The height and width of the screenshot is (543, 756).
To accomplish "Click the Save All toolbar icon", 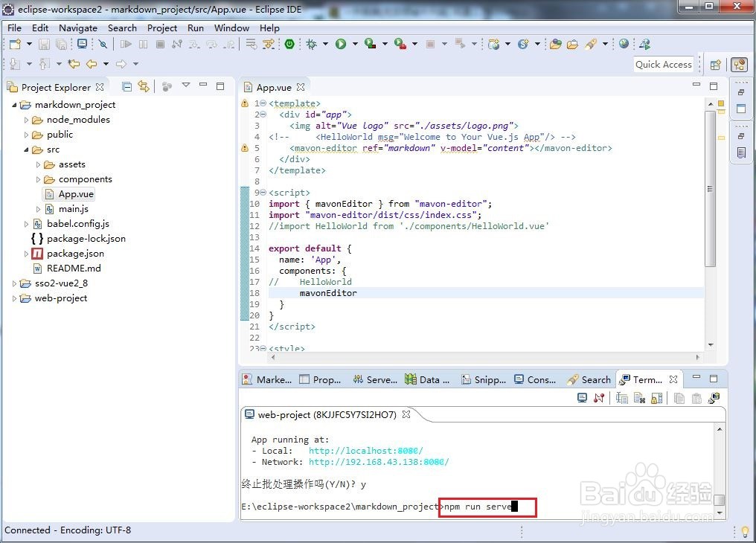I will pyautogui.click(x=61, y=45).
